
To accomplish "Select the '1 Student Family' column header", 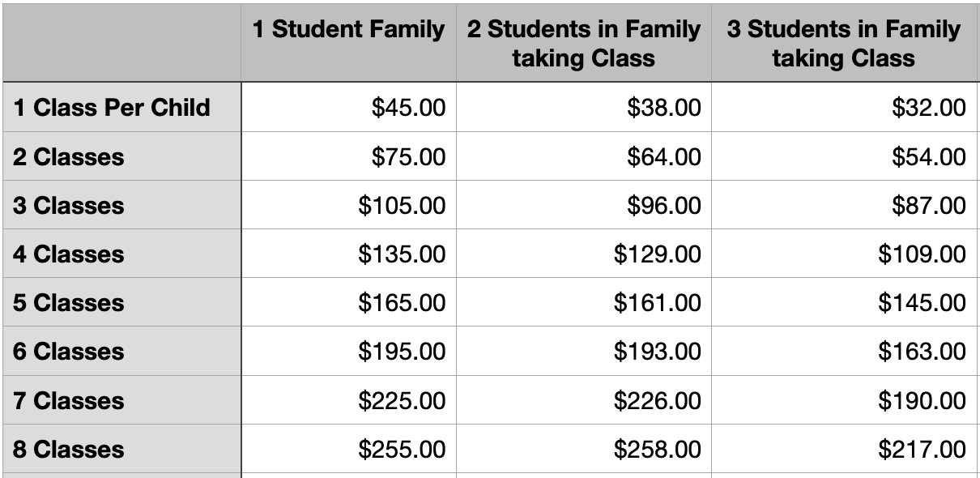I will pyautogui.click(x=348, y=42).
